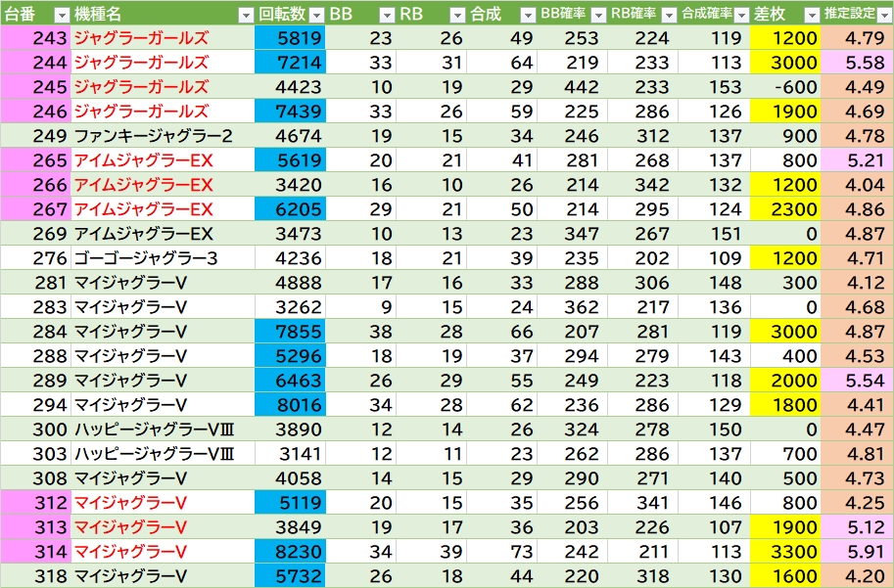Select estimated setting cell 5.54
Screen dimensions: 894x588
point(857,380)
